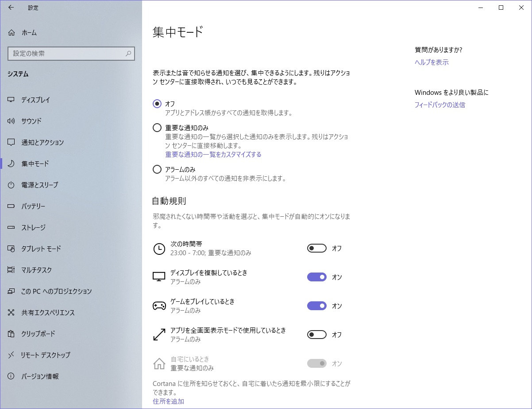Click the バージョン情報 info icon
The height and width of the screenshot is (409, 532).
coord(12,376)
